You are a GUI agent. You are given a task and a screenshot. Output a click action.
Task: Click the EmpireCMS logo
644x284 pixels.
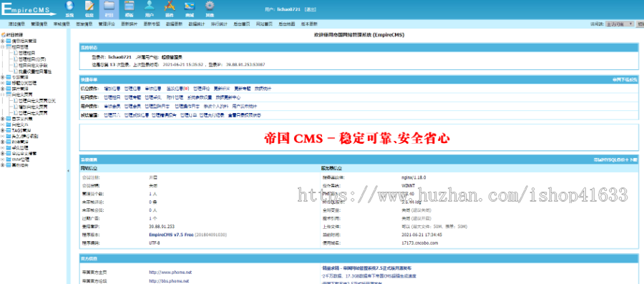[x=29, y=10]
